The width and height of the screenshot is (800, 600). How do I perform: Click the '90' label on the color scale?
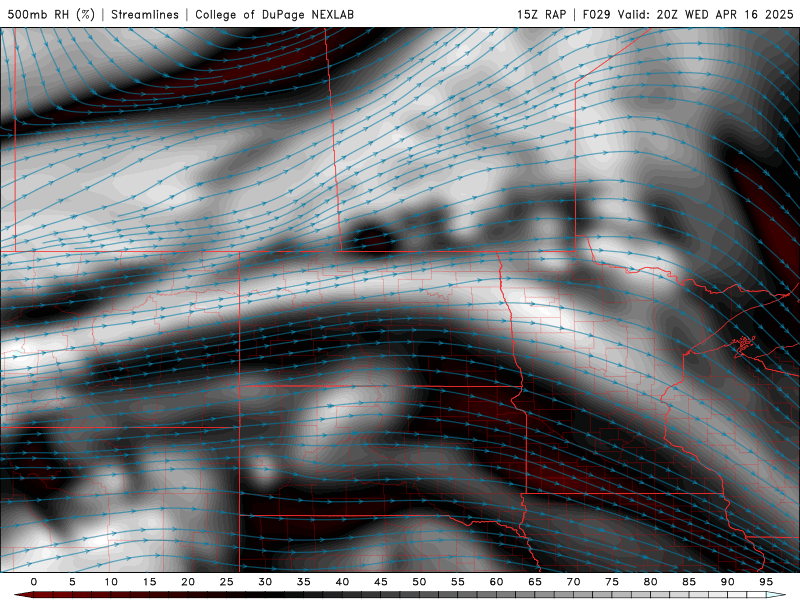point(728,582)
